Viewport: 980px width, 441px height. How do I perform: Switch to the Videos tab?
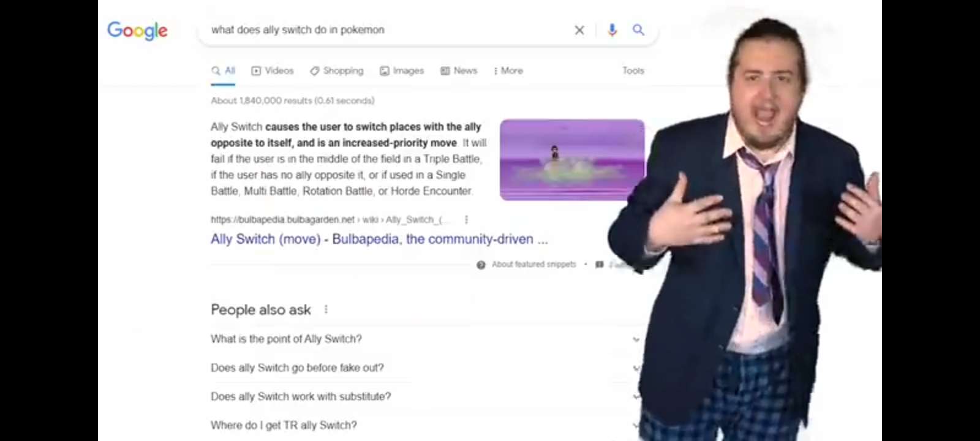point(273,70)
